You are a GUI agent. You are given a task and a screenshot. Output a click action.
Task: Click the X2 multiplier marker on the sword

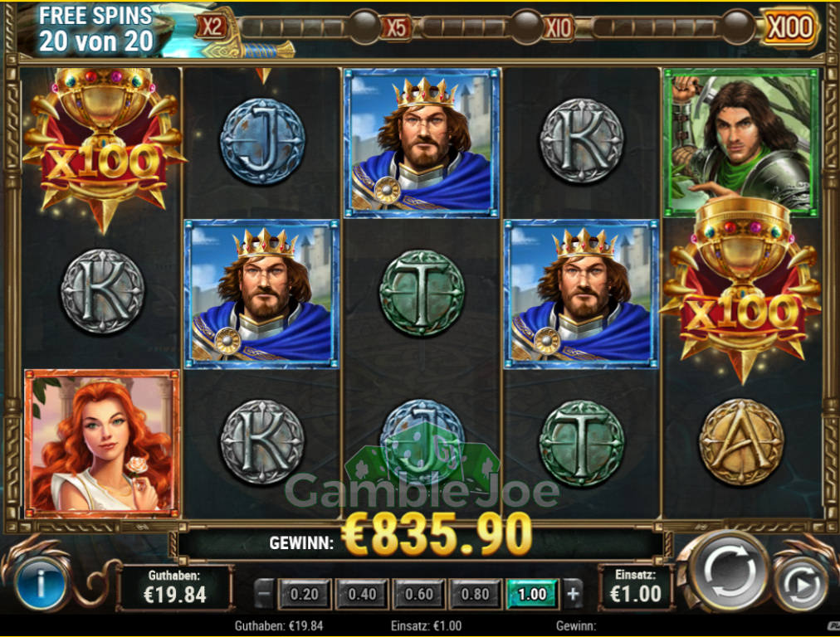(212, 27)
